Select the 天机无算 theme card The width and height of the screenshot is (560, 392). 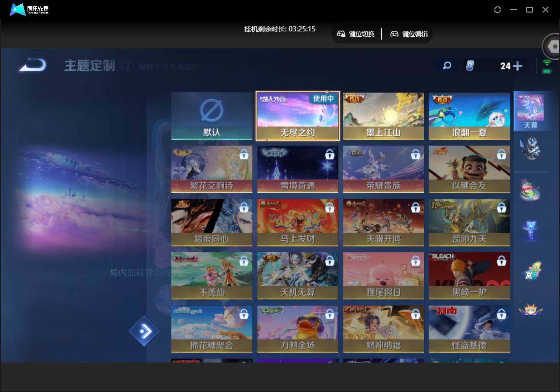[x=298, y=276]
